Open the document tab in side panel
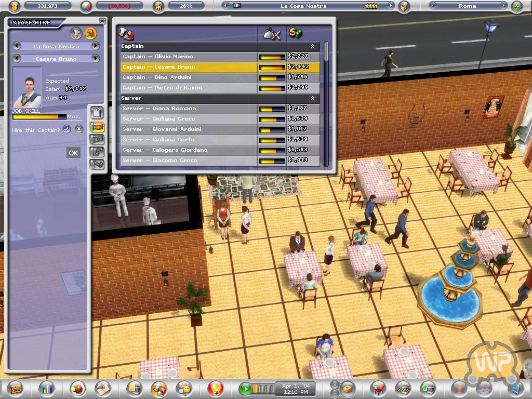 (x=97, y=113)
